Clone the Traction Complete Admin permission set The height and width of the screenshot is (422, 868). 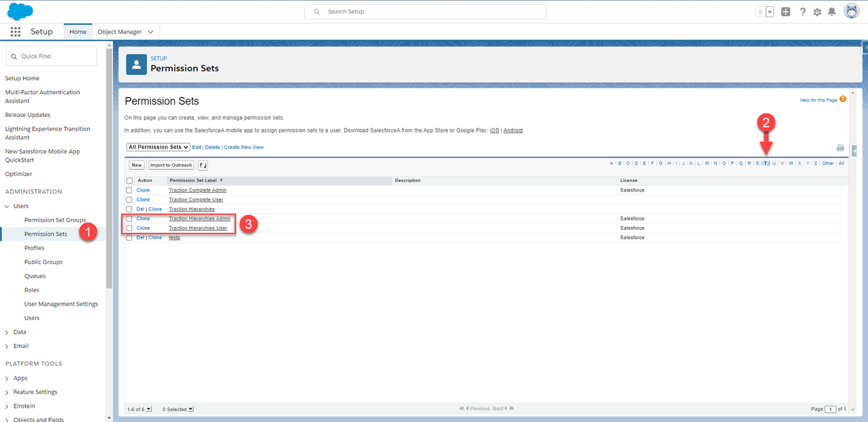point(143,190)
